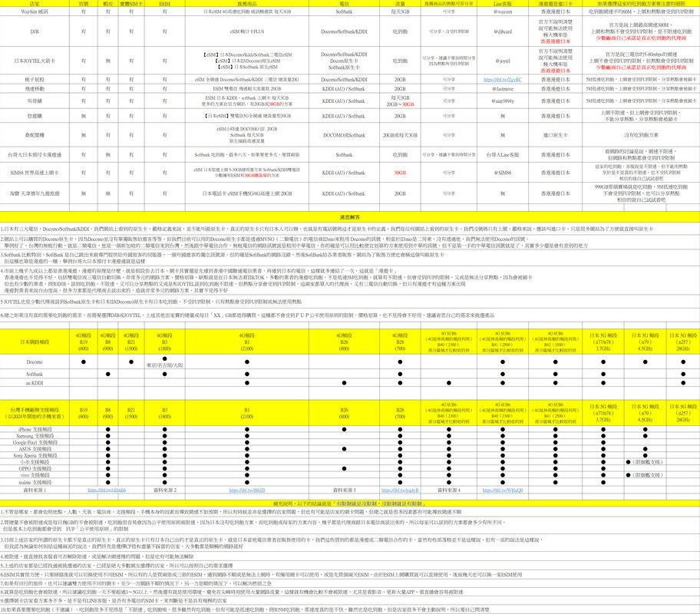Select the "台哥大Line客服" cell
The height and width of the screenshot is (614, 700).
(503, 155)
